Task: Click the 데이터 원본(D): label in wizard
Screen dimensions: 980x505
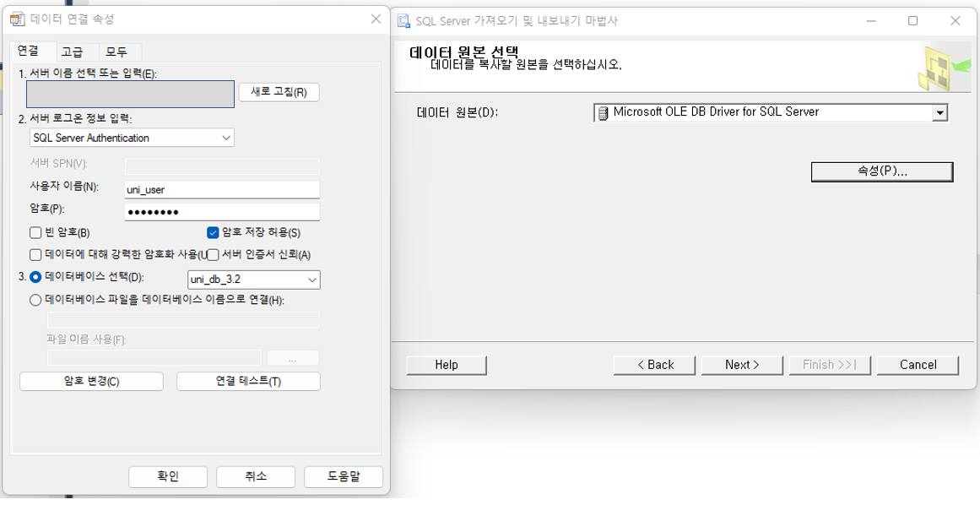Action: tap(457, 113)
